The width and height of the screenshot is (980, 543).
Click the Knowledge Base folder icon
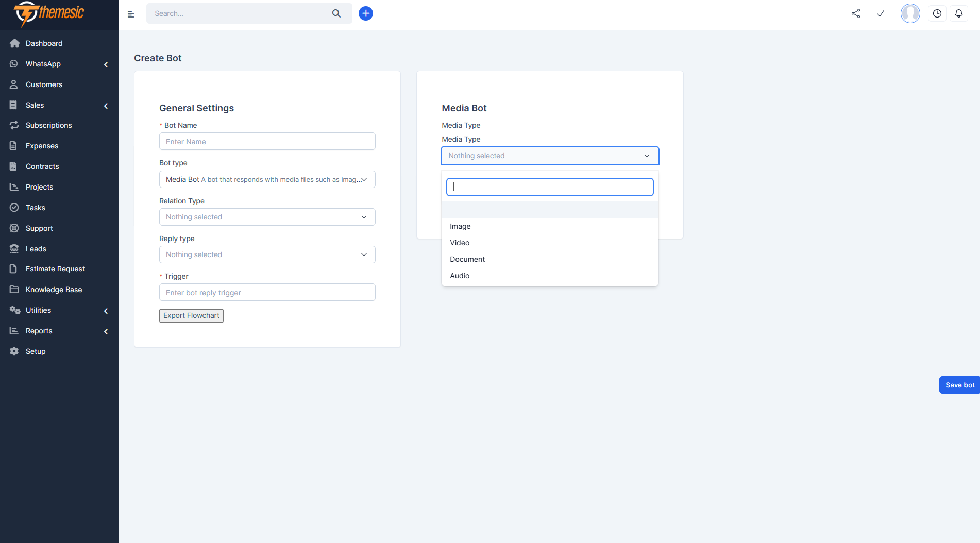tap(14, 290)
